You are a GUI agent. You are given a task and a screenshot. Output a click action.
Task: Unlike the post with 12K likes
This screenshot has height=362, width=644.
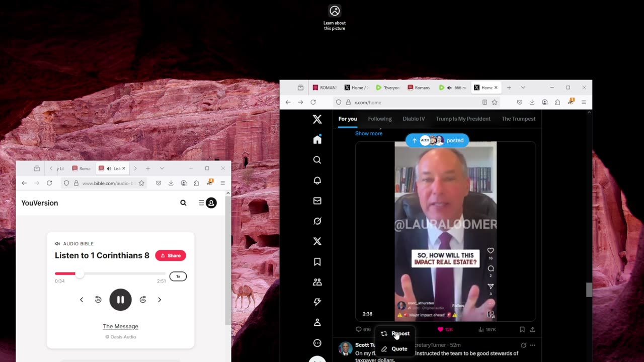[445, 329]
